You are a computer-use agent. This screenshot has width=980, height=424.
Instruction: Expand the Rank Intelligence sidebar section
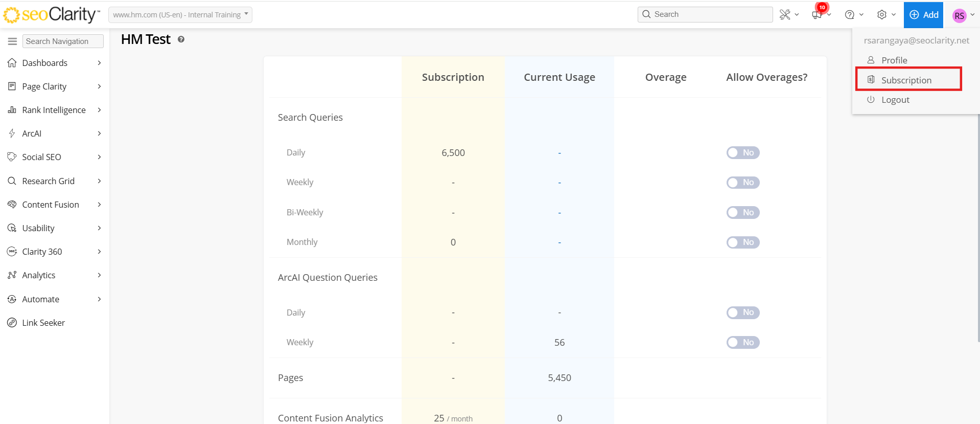click(x=54, y=110)
